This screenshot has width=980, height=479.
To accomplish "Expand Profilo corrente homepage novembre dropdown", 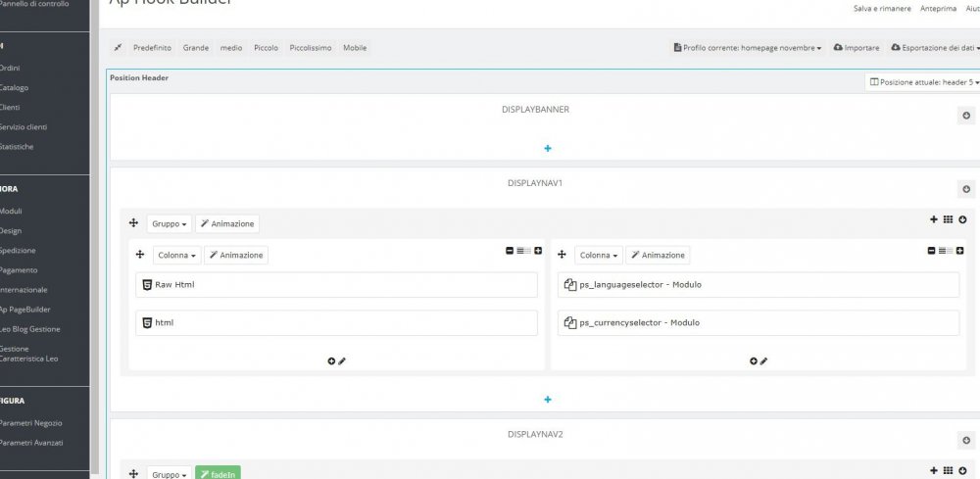I will point(748,48).
